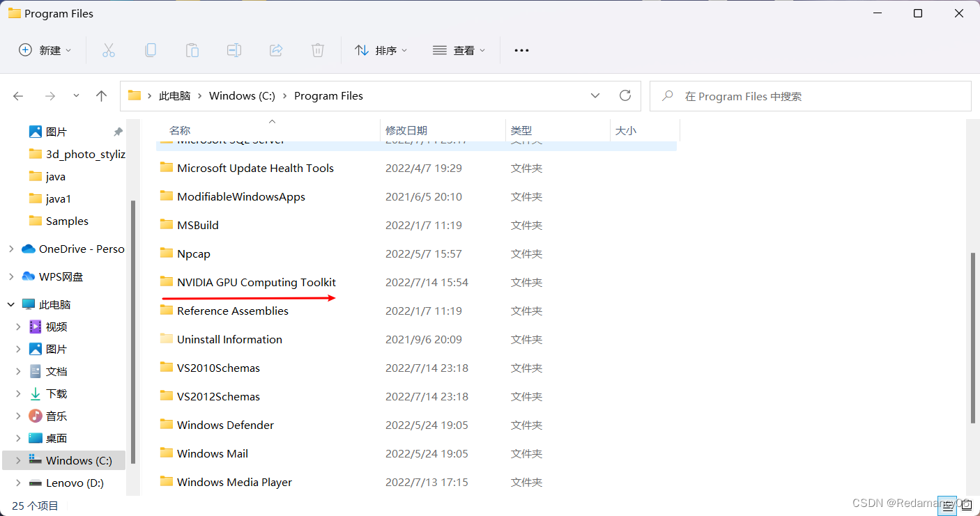Click the Share icon in toolbar
The image size is (980, 516).
pos(276,50)
